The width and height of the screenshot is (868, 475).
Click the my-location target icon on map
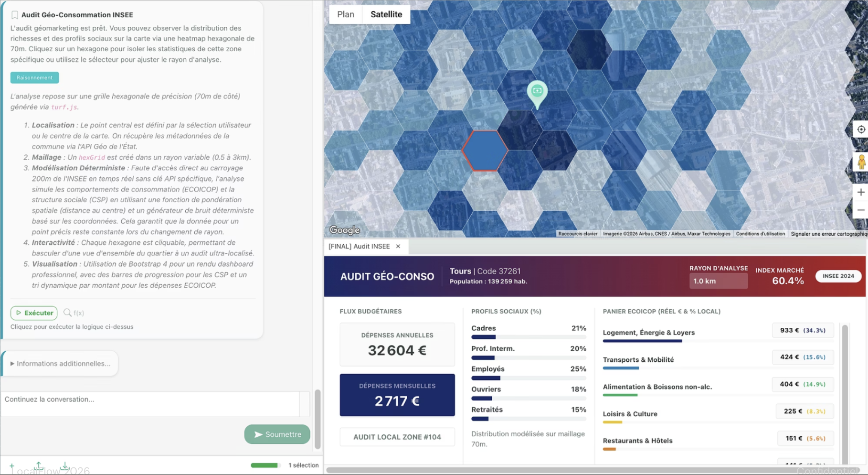coord(861,130)
